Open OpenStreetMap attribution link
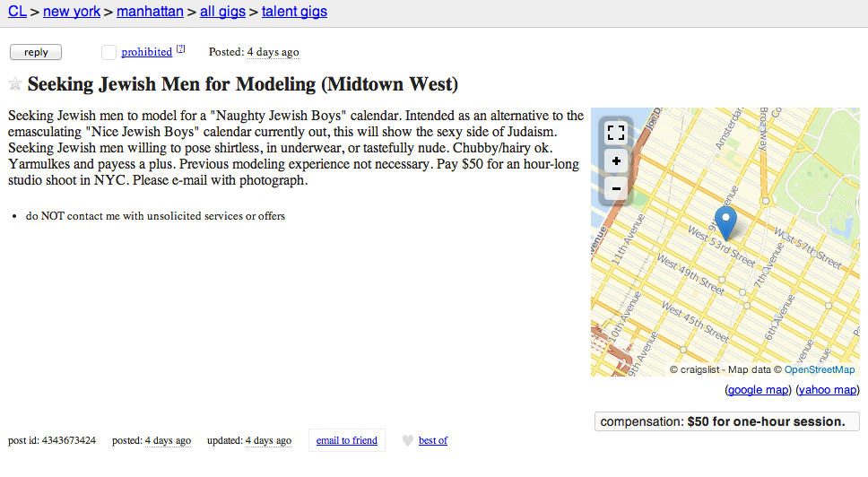This screenshot has width=868, height=477. 820,369
